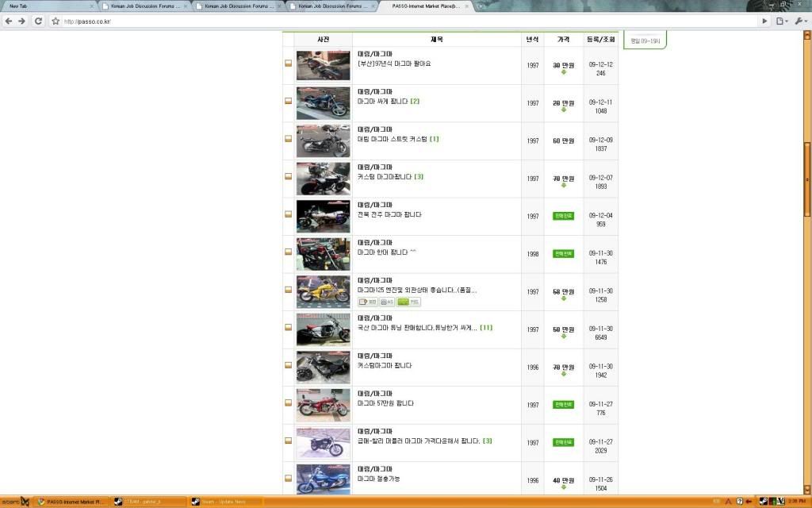This screenshot has width=812, height=508.
Task: Switch to the New Tab browser tab
Action: click(48, 6)
